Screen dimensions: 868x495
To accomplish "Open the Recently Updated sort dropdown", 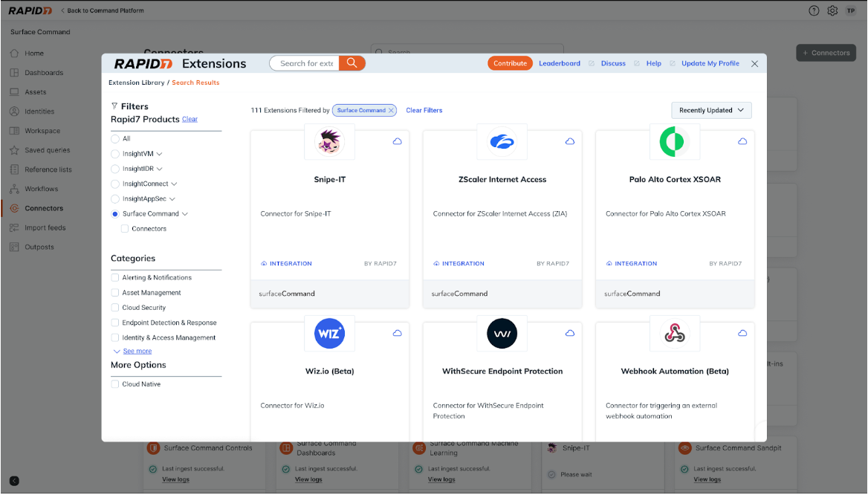I will click(711, 110).
